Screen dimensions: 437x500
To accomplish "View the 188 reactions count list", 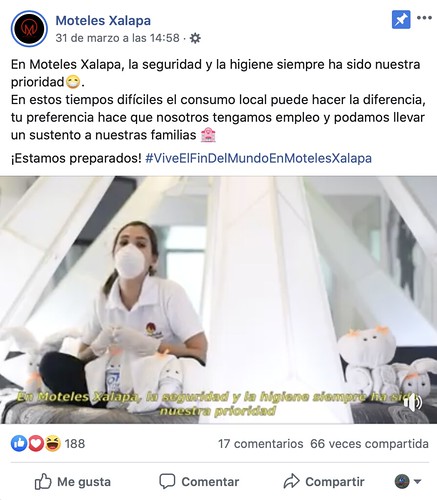I will [x=75, y=444].
